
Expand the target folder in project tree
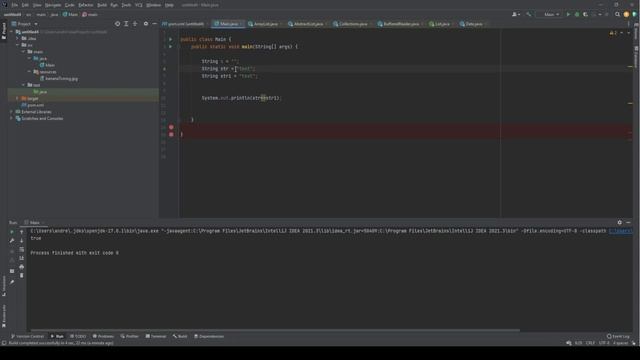point(18,98)
